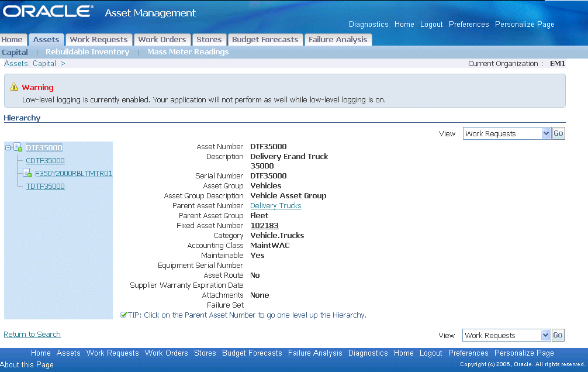588x372 pixels.
Task: Open fixed asset number 102183
Action: tap(264, 226)
